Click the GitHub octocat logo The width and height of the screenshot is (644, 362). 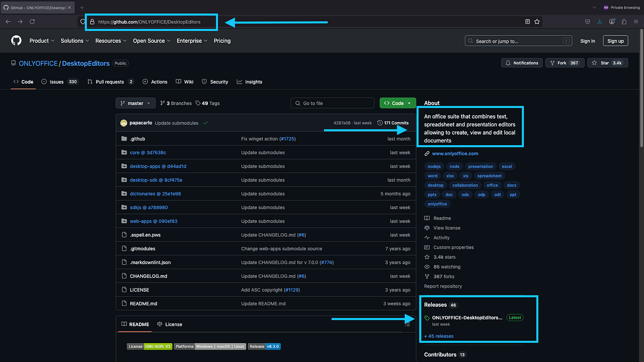coord(16,41)
